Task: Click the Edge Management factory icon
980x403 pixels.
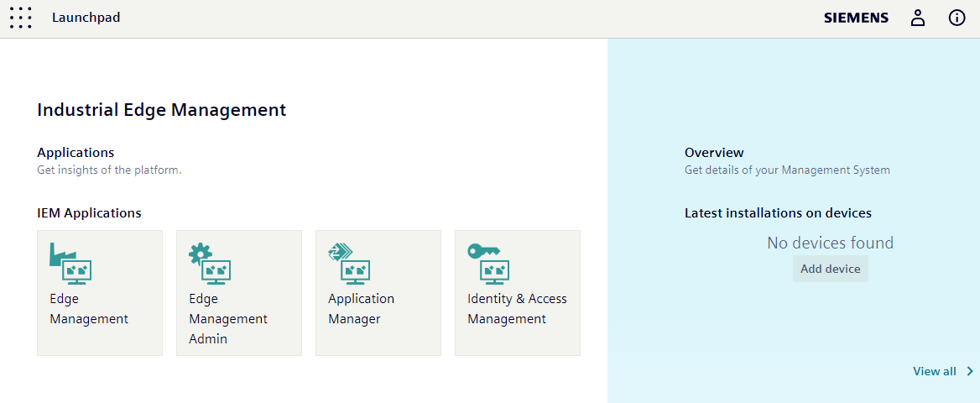Action: (70, 264)
